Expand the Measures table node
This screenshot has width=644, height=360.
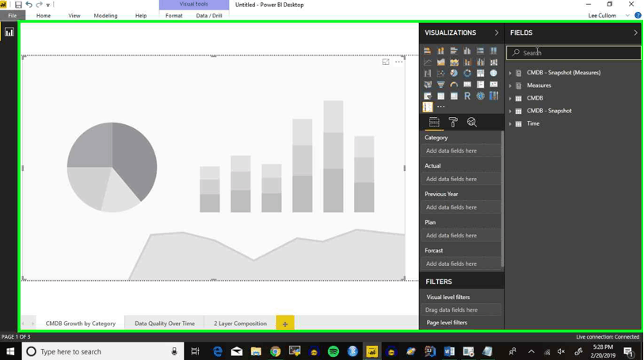pyautogui.click(x=510, y=85)
